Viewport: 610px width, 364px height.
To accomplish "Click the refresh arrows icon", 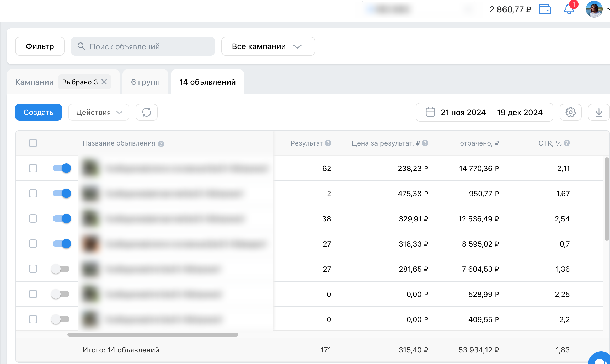I will [x=146, y=112].
